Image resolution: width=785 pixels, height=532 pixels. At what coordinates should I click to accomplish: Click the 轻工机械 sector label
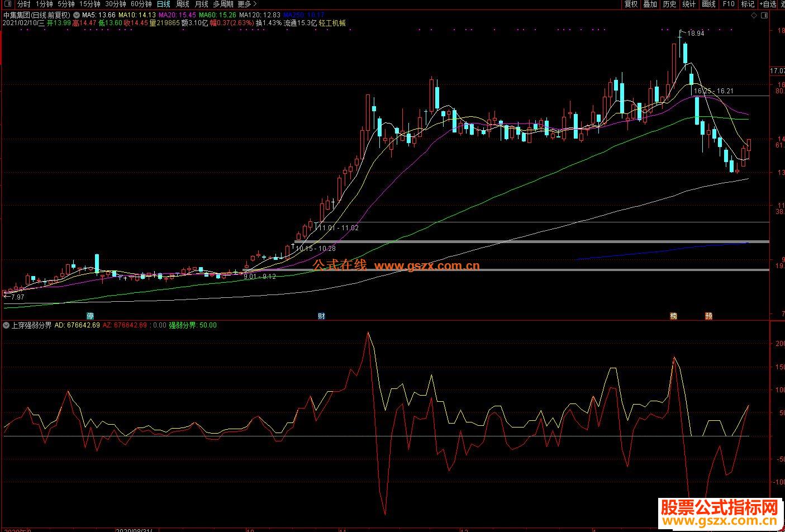point(332,23)
